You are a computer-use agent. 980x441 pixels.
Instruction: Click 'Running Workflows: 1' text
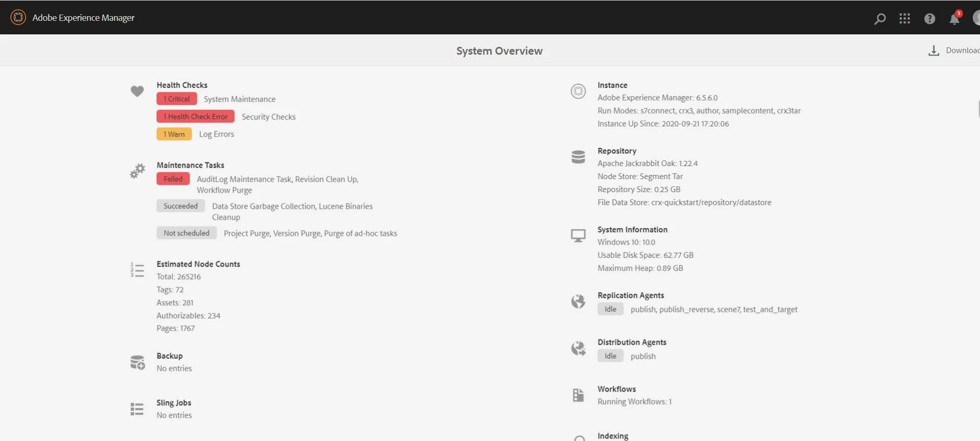click(634, 401)
